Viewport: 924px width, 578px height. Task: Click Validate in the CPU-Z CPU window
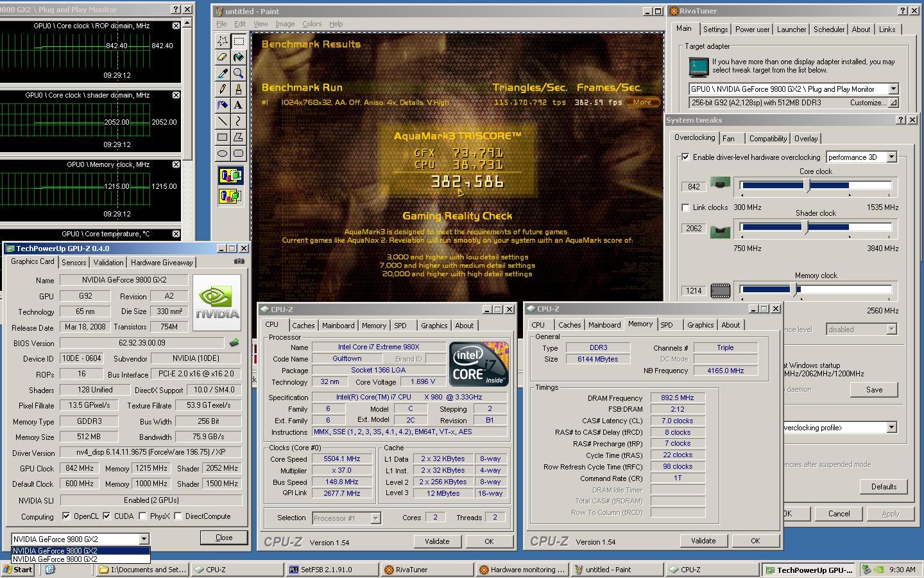pos(437,541)
